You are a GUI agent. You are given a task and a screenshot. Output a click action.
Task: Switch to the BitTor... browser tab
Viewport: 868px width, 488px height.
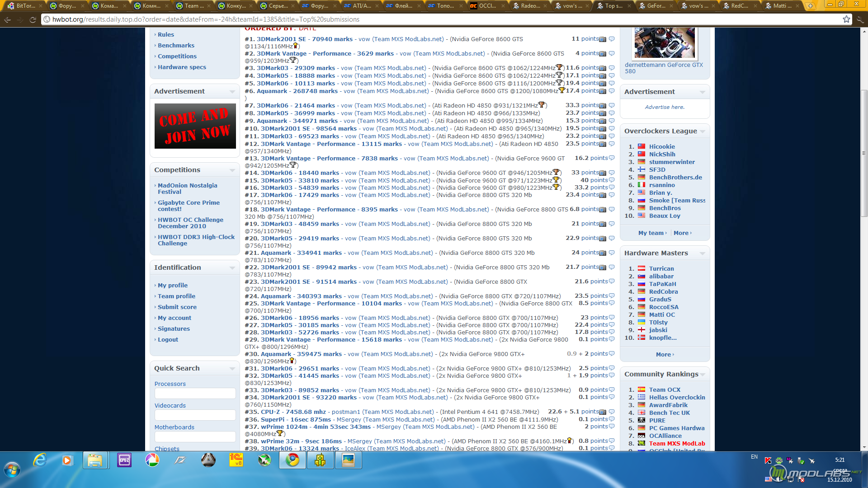click(x=25, y=6)
